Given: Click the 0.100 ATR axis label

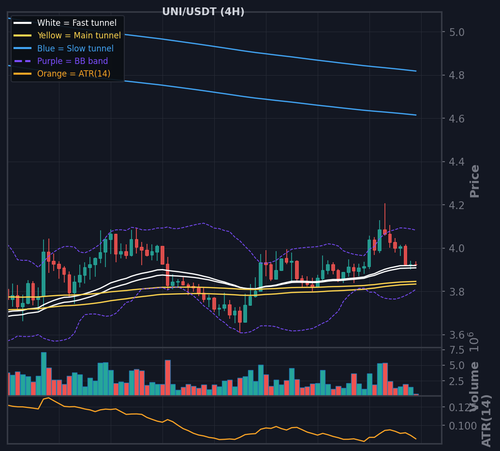Looking at the screenshot, I should tap(463, 426).
